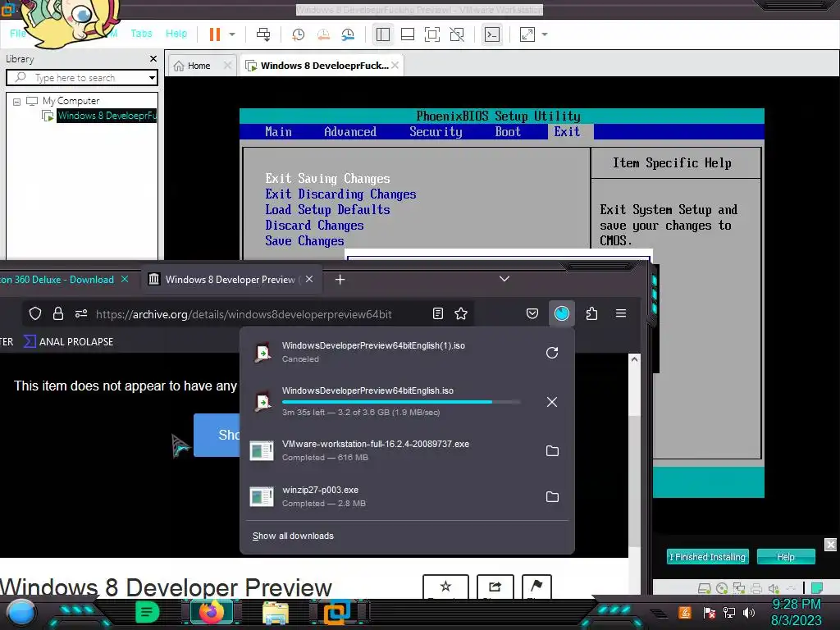The width and height of the screenshot is (840, 630).
Task: Click the I Finished Installing button
Action: click(x=707, y=557)
